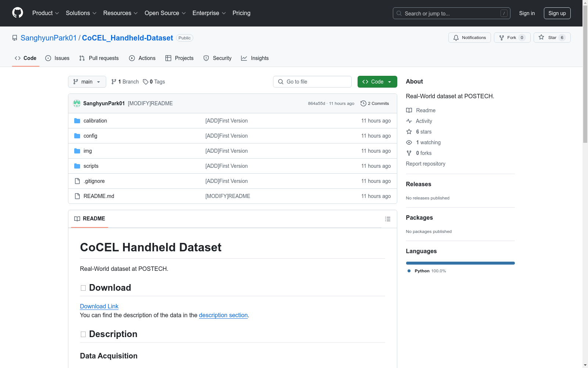Follow the description section link
588x368 pixels.
click(223, 315)
